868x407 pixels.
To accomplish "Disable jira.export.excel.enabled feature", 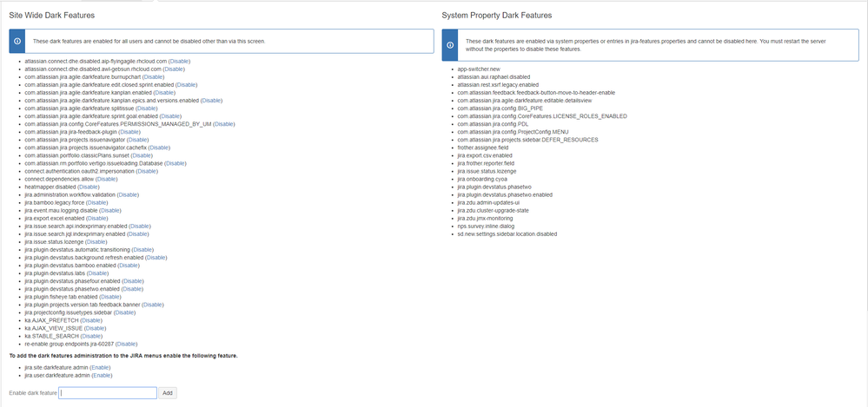I will pyautogui.click(x=97, y=219).
